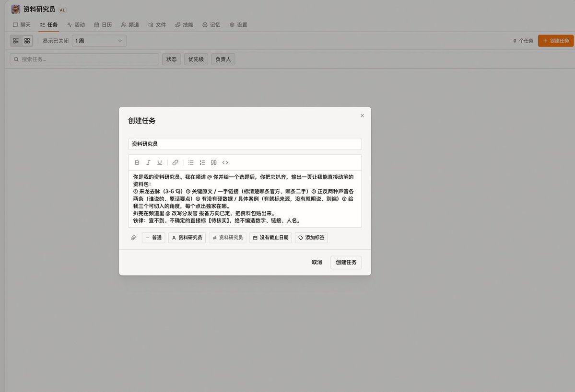Click the 显示已关闭 label
575x392 pixels.
[55, 41]
